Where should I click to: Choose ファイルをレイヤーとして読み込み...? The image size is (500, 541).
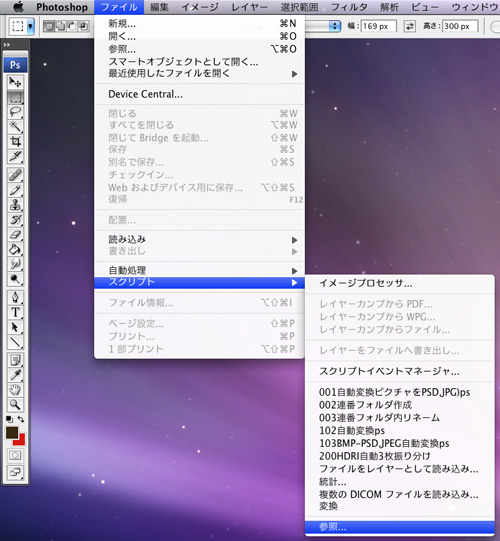pyautogui.click(x=400, y=469)
